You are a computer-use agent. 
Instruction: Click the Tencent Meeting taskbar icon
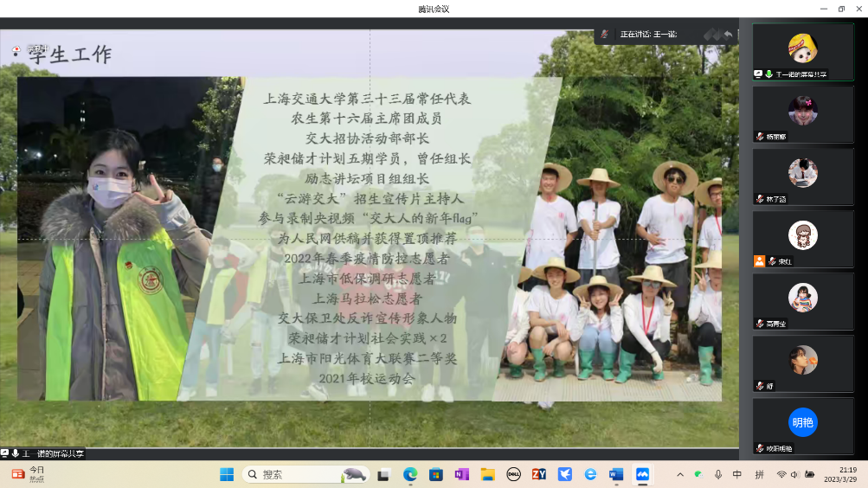tap(642, 474)
